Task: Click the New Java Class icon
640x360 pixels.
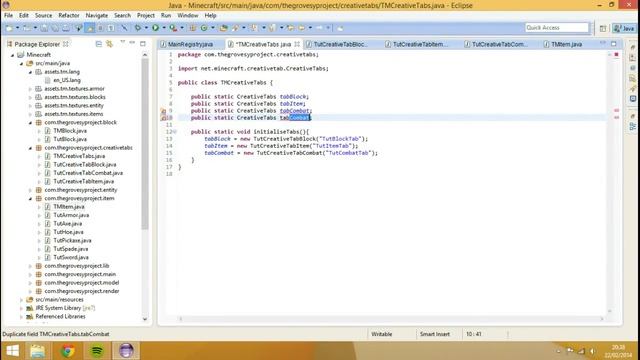Action: [204, 28]
